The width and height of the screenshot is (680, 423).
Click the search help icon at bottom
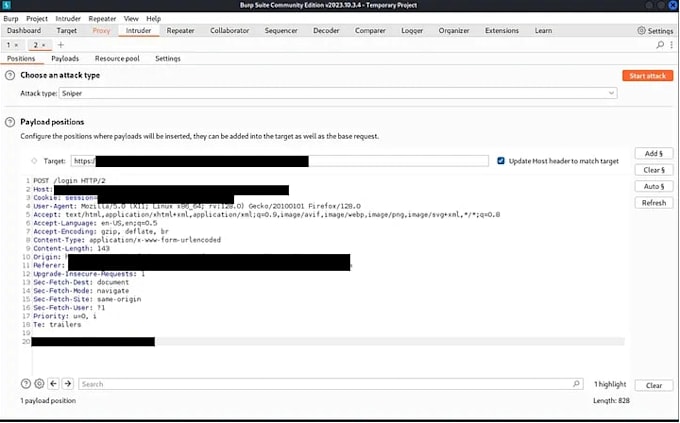pos(26,384)
